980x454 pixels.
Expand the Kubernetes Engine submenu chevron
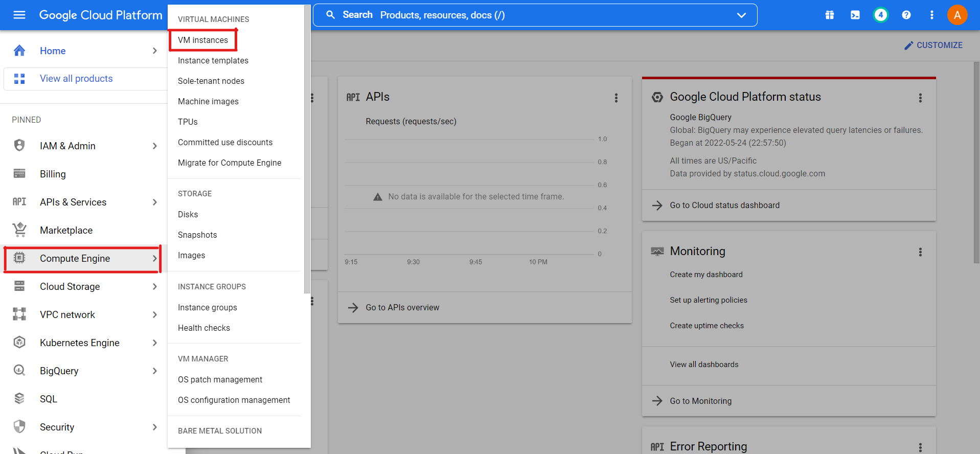155,343
